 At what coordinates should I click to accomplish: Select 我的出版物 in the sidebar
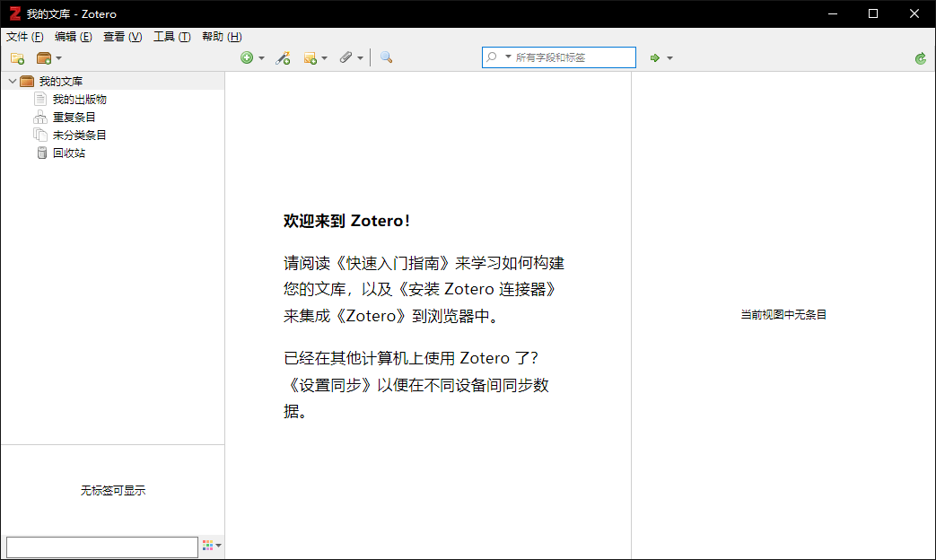pyautogui.click(x=79, y=99)
